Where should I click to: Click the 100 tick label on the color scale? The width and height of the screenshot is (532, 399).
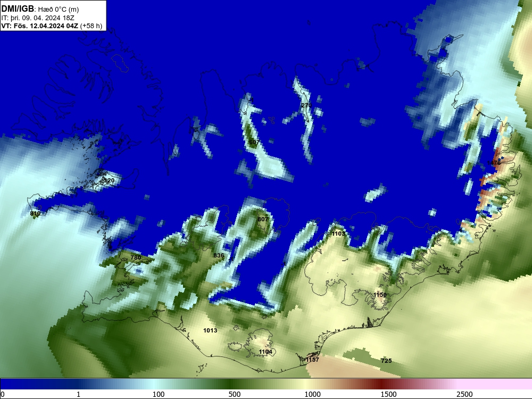159,394
